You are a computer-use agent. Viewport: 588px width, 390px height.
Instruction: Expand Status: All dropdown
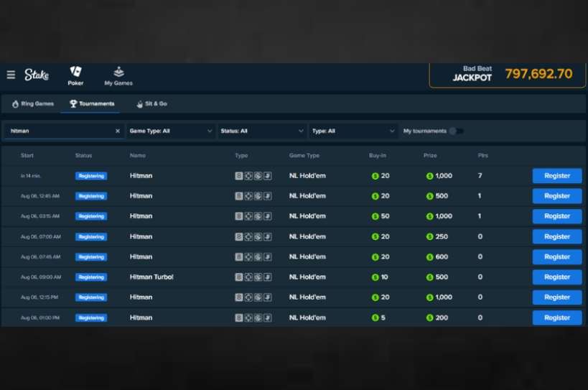coord(262,131)
